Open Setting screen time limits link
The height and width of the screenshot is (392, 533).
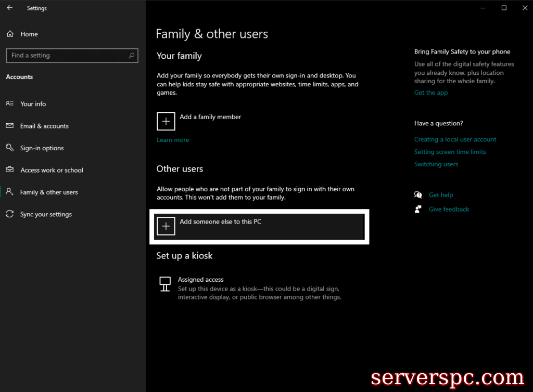(450, 152)
